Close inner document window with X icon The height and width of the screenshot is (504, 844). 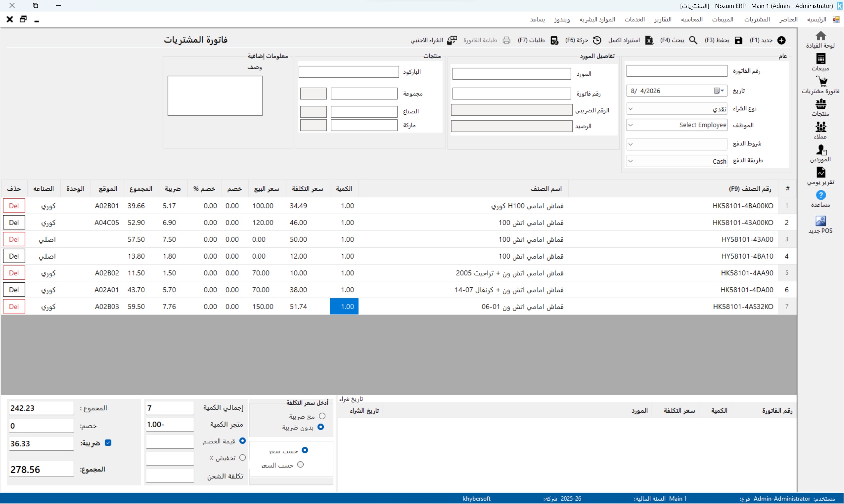point(10,19)
